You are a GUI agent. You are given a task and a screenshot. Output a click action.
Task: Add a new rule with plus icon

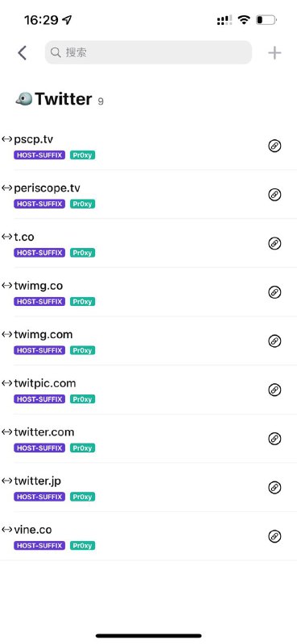click(x=274, y=52)
